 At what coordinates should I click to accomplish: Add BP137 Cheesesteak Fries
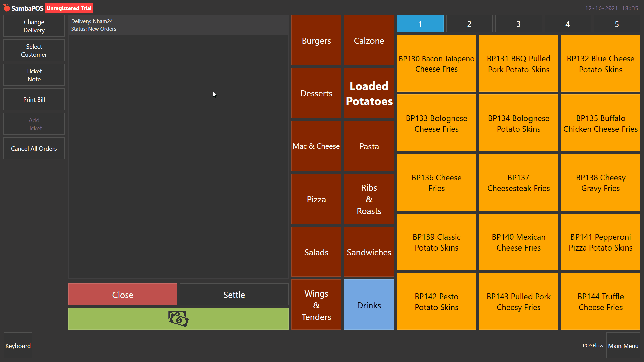point(518,182)
